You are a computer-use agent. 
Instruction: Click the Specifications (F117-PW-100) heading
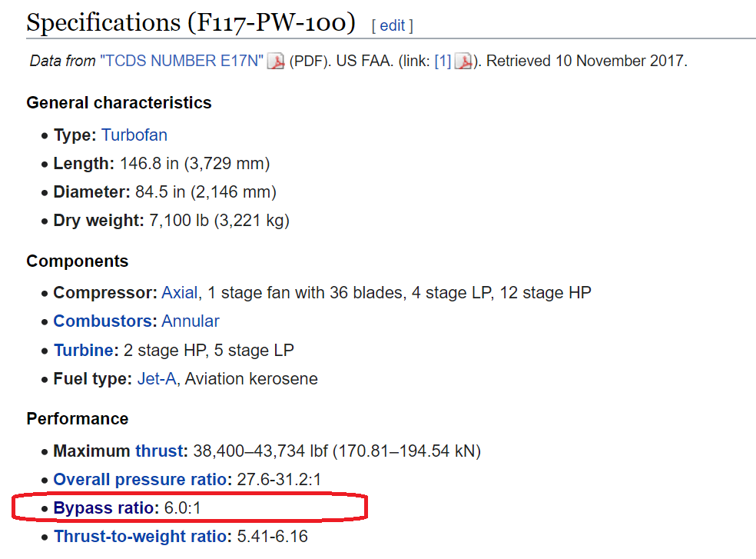pos(191,23)
